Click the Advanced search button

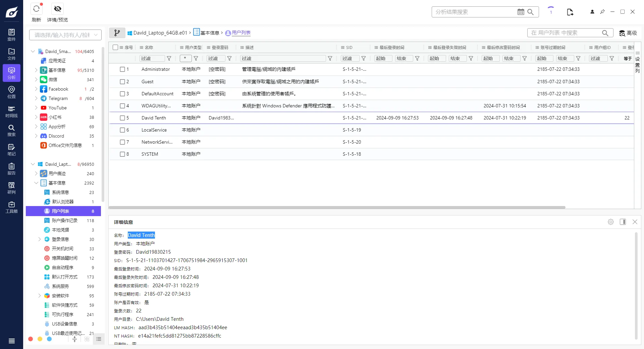(x=628, y=33)
